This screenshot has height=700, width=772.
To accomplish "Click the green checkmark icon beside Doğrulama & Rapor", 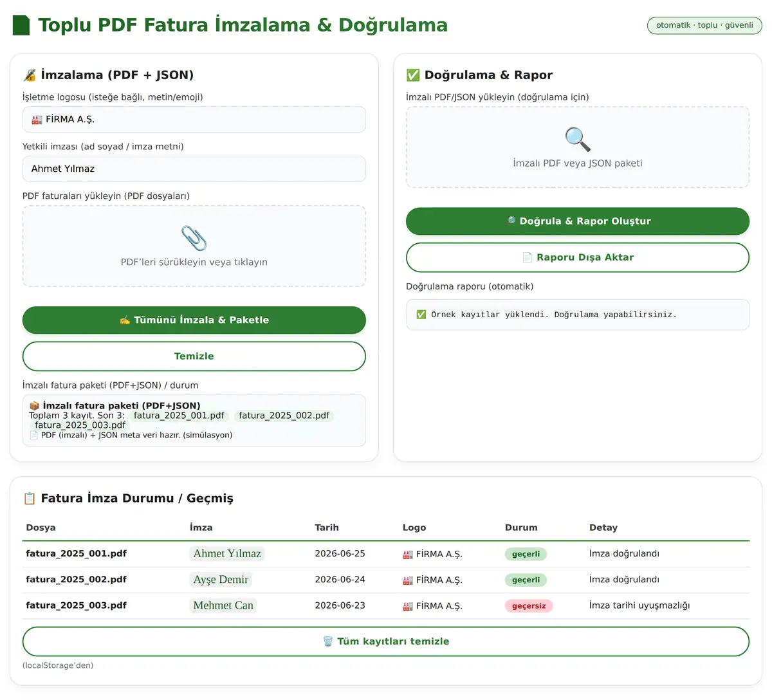I will [x=413, y=75].
